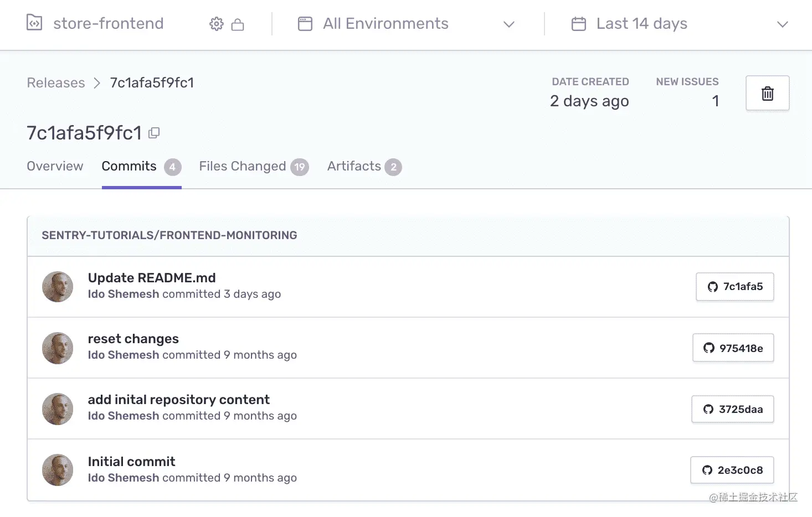Screen dimensions: 812x517
Task: View the Artifacts tab
Action: tap(353, 166)
